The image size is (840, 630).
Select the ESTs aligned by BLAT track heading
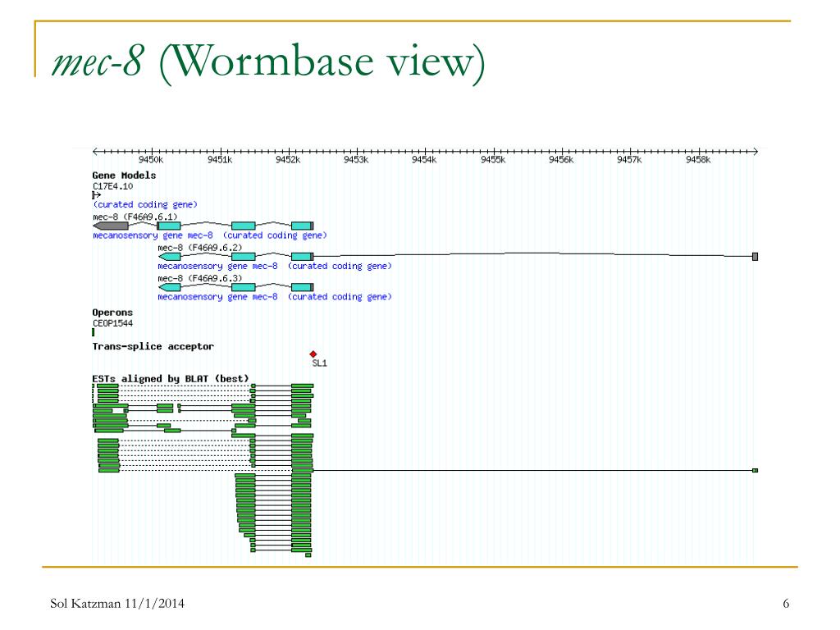click(171, 379)
